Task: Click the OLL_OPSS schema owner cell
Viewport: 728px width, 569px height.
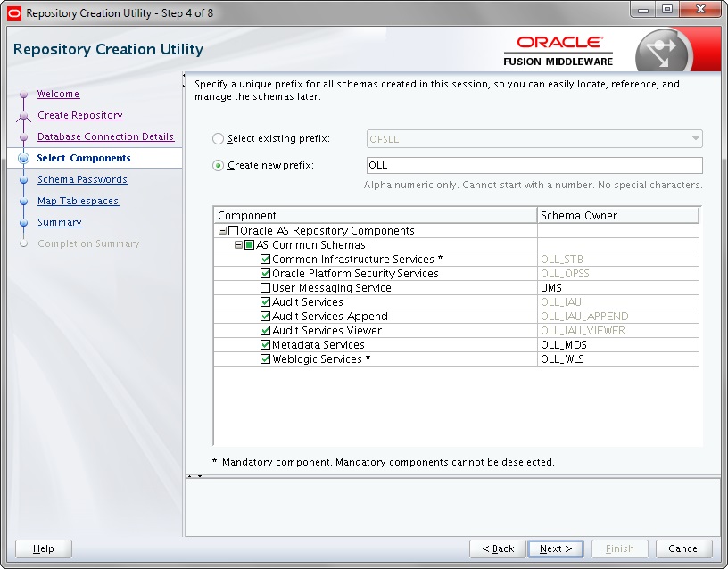Action: 618,274
